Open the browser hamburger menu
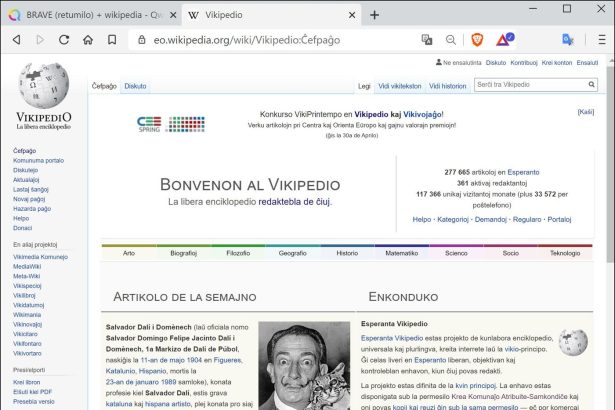 (602, 40)
